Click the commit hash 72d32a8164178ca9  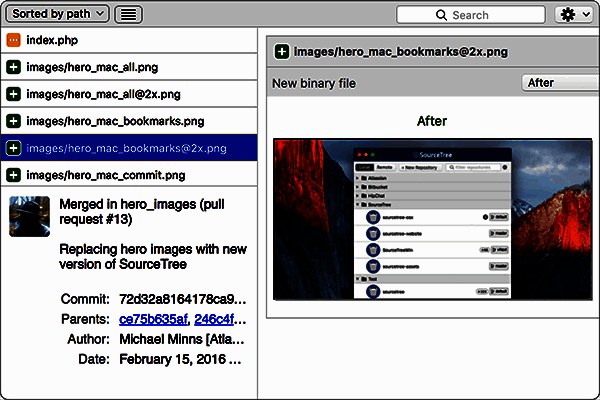pos(183,299)
